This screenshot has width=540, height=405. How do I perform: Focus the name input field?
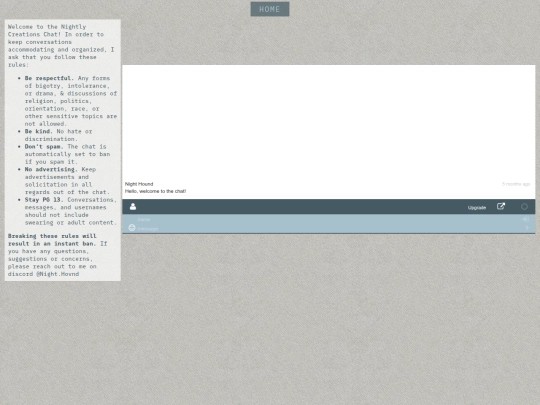[x=328, y=219]
